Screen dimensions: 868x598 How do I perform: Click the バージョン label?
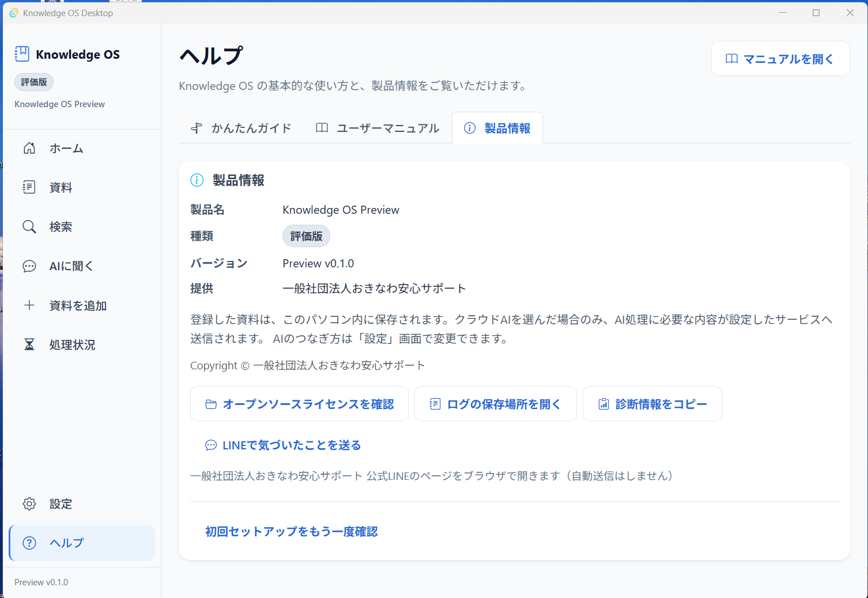pos(219,263)
